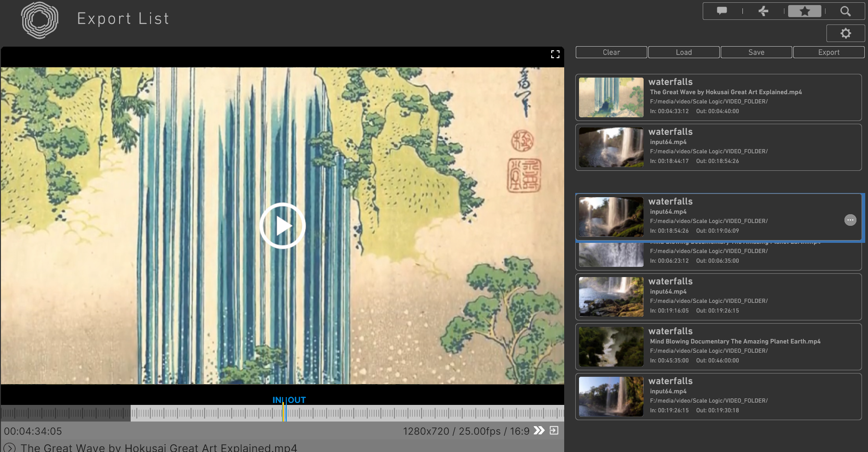Select thumbnail of clip In 00:06:23:12
868x452 pixels.
pos(611,254)
